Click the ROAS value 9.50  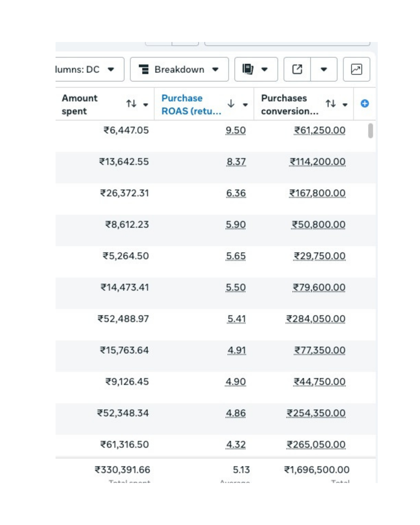[x=236, y=130]
